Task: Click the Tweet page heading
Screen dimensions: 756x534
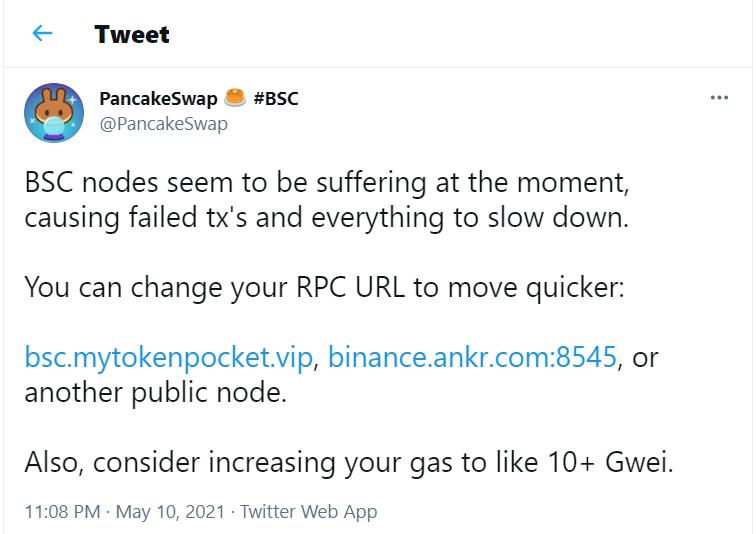Action: [132, 34]
